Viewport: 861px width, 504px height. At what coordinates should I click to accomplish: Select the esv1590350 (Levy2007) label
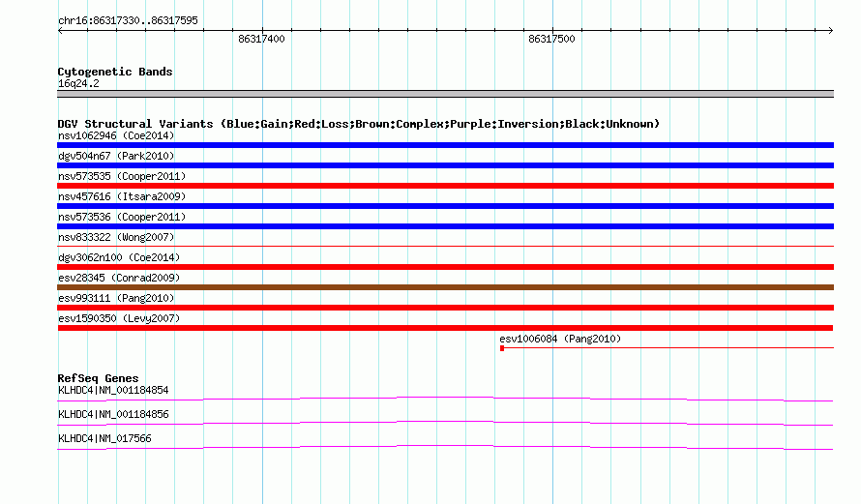[119, 318]
